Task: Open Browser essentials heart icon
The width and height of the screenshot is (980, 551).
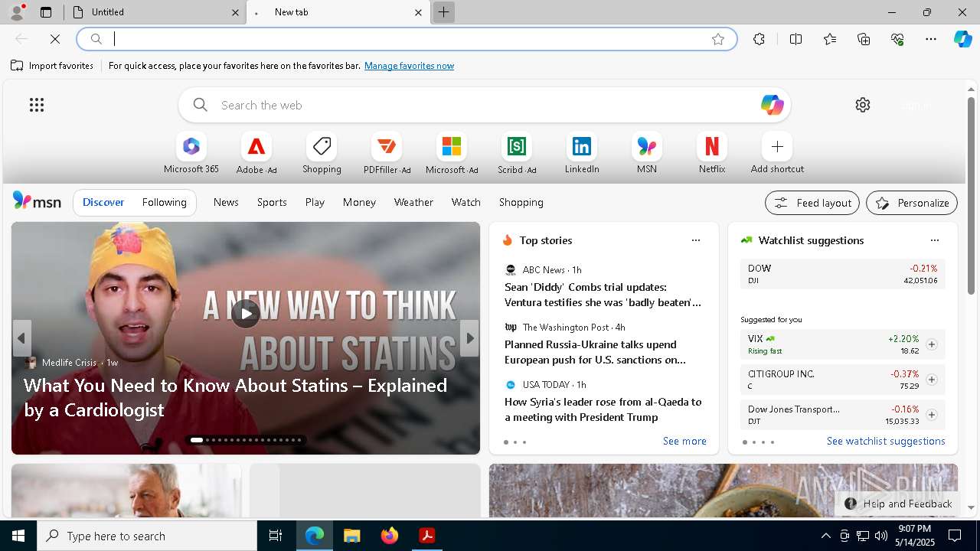Action: [897, 39]
